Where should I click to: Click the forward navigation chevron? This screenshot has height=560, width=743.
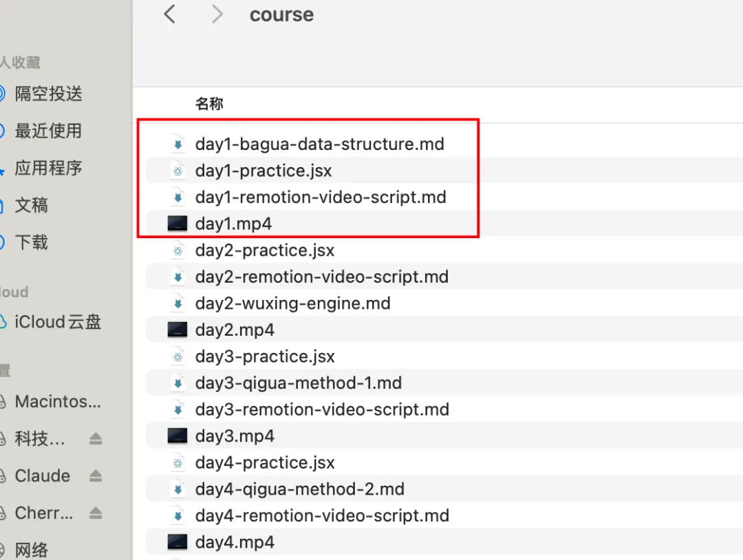tap(217, 14)
